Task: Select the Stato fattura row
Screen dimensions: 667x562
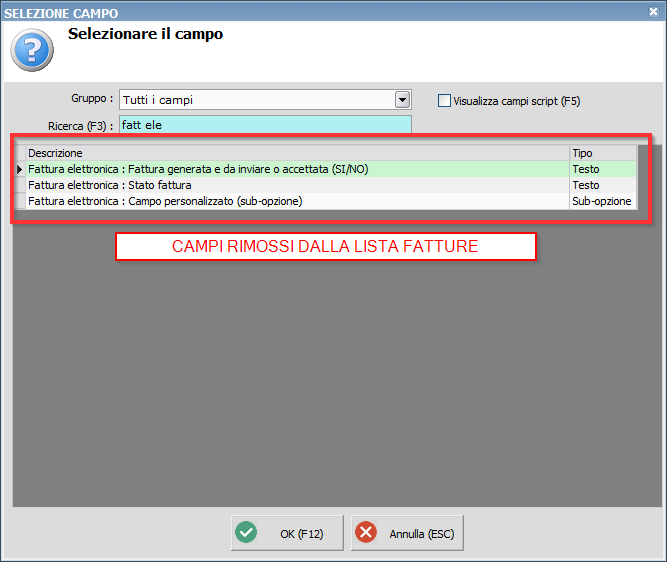Action: point(326,185)
